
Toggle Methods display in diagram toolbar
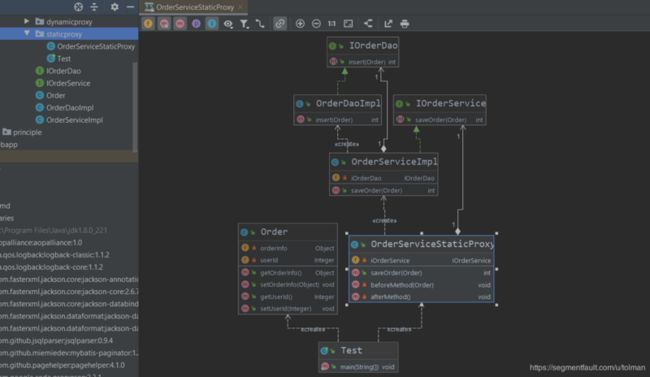pos(180,24)
